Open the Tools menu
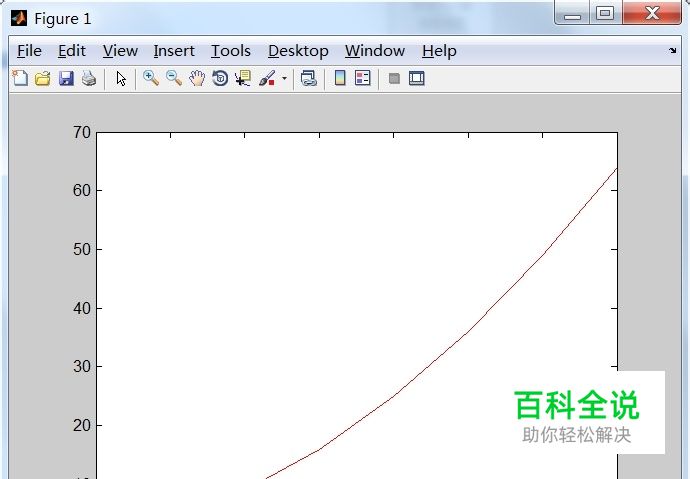The image size is (690, 479). click(x=231, y=51)
